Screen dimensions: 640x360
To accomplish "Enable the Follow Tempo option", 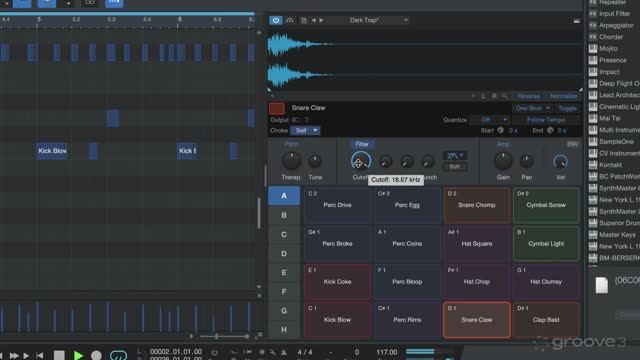I will [x=546, y=120].
